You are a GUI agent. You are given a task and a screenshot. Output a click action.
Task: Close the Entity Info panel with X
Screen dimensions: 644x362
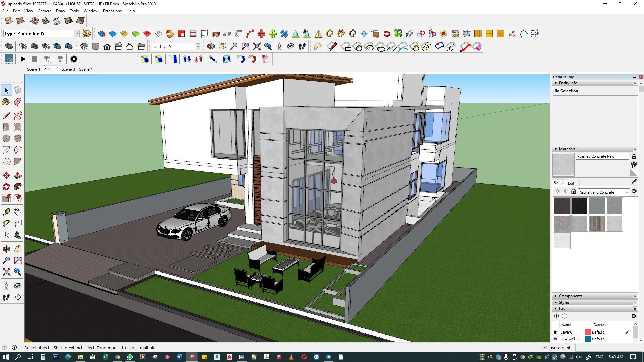[635, 83]
